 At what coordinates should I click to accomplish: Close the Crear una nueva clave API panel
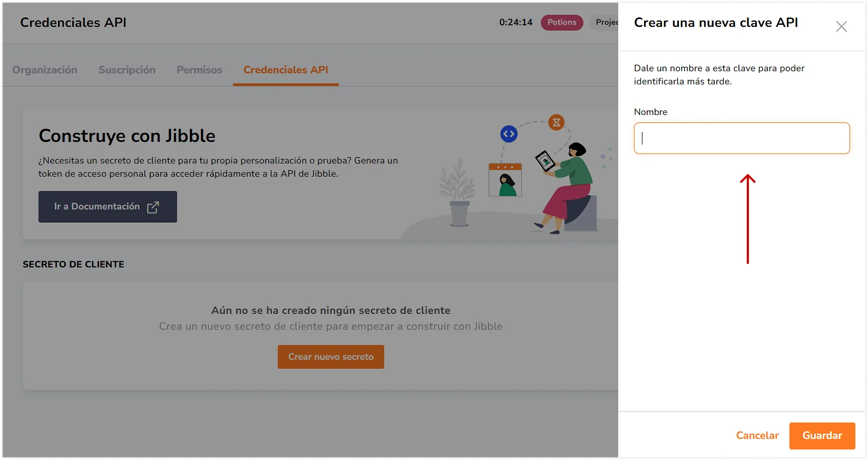(841, 26)
